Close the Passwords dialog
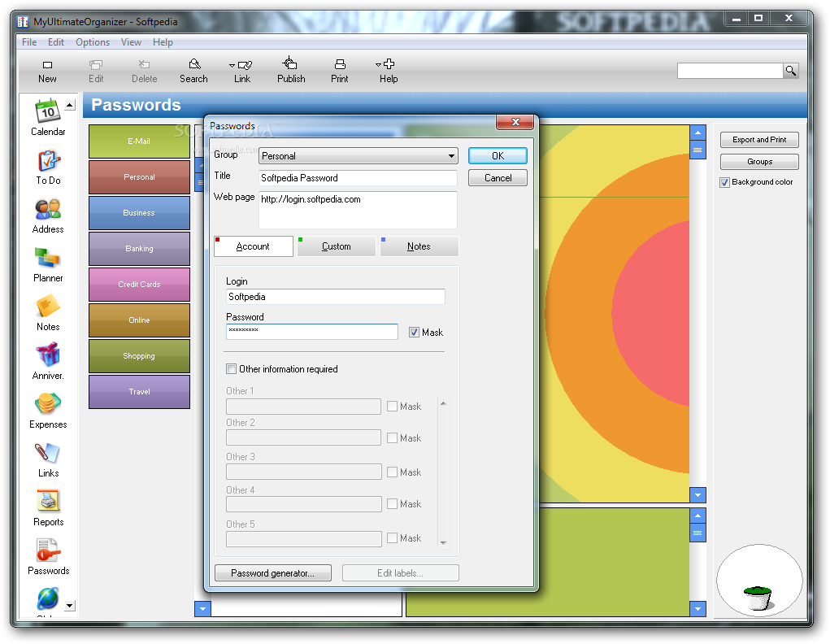The height and width of the screenshot is (644, 830). pos(515,122)
